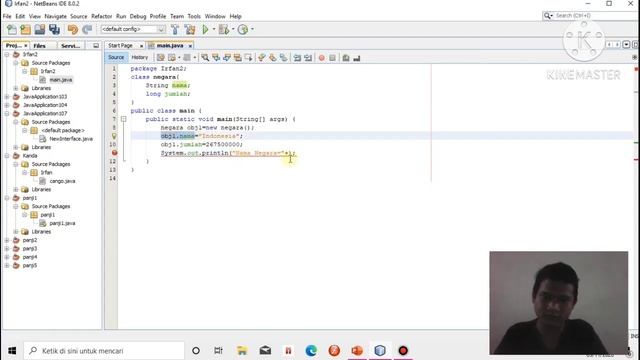Select the Source view button
Viewport: 640px width, 360px height.
[x=116, y=58]
